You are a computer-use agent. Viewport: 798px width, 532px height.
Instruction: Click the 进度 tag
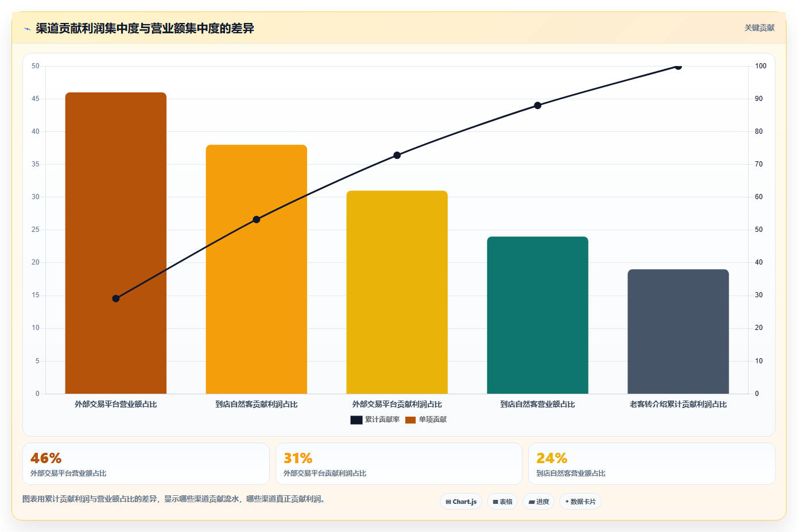pos(539,502)
